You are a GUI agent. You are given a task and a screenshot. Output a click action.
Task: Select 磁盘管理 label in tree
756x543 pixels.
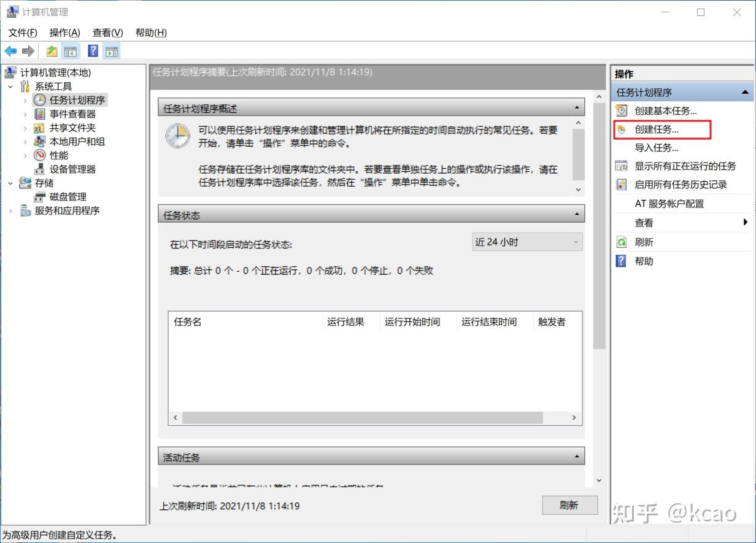(x=68, y=197)
